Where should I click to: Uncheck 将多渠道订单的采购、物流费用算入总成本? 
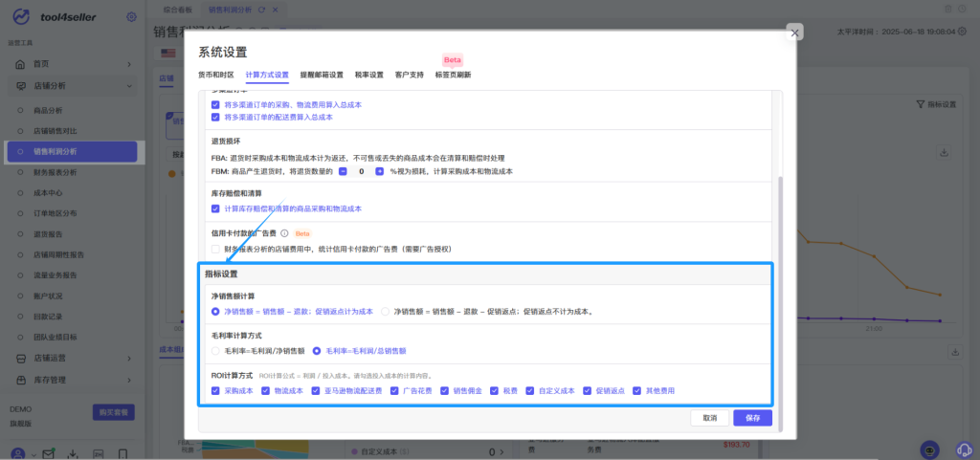[x=215, y=105]
